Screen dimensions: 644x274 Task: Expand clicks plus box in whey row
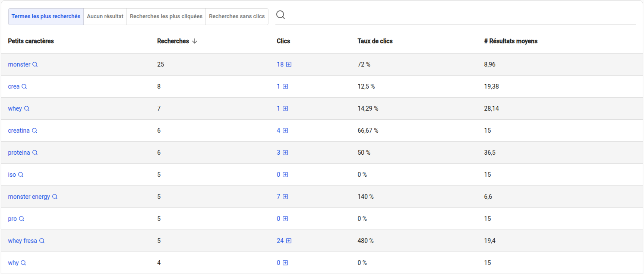pyautogui.click(x=285, y=108)
